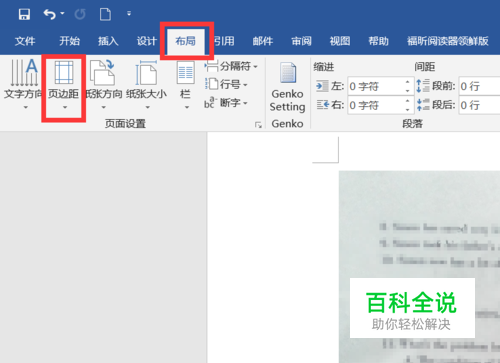The width and height of the screenshot is (500, 363).
Task: Click the right indent 右 icon
Action: [322, 105]
